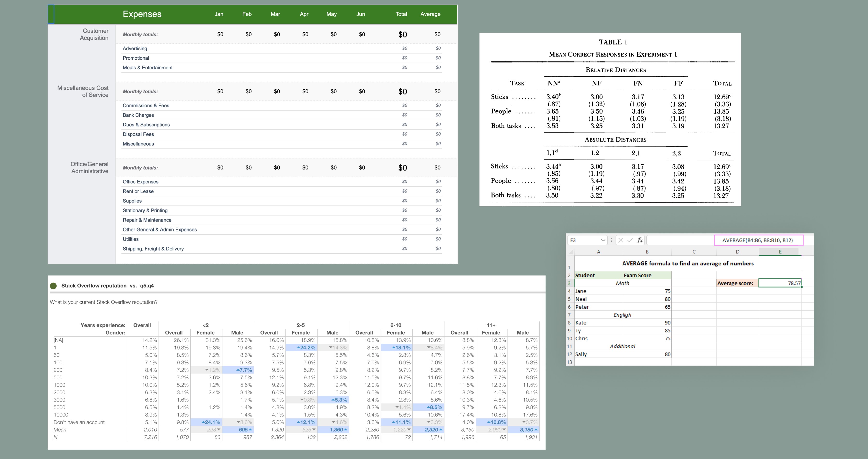This screenshot has width=868, height=459.
Task: Click the 'Bank Charges' row label
Action: (x=138, y=115)
